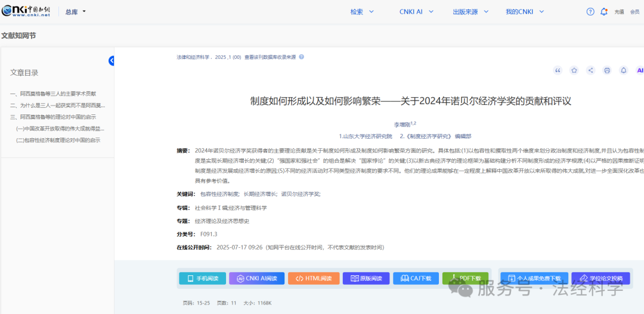644x314 pixels.
Task: Click the share icon
Action: pos(590,70)
